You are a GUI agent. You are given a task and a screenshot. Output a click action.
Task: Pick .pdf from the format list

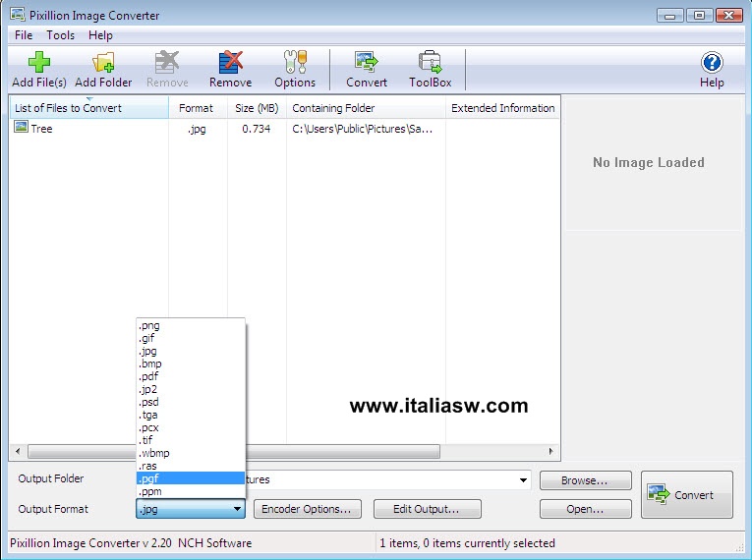pyautogui.click(x=191, y=376)
